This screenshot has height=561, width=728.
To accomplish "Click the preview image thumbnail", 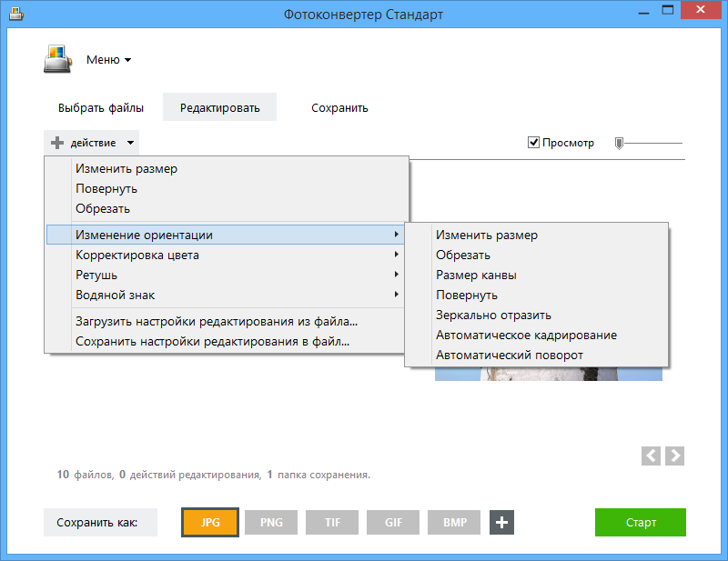I will [x=549, y=374].
